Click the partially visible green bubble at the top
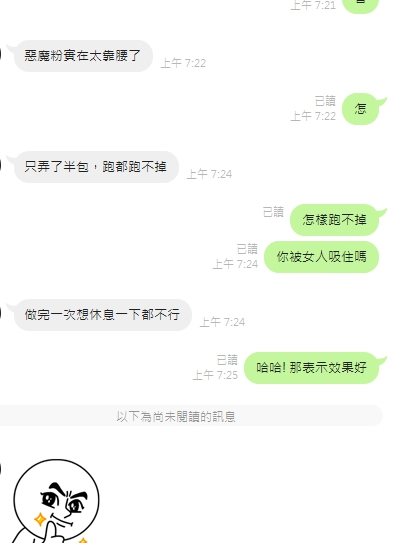402x543 pixels. [360, 6]
